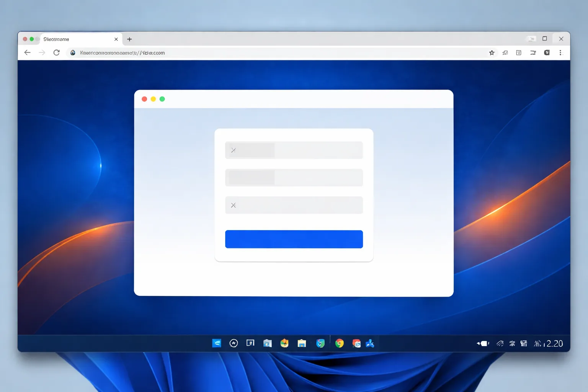
Task: Reload the page with the refresh icon
Action: [56, 52]
